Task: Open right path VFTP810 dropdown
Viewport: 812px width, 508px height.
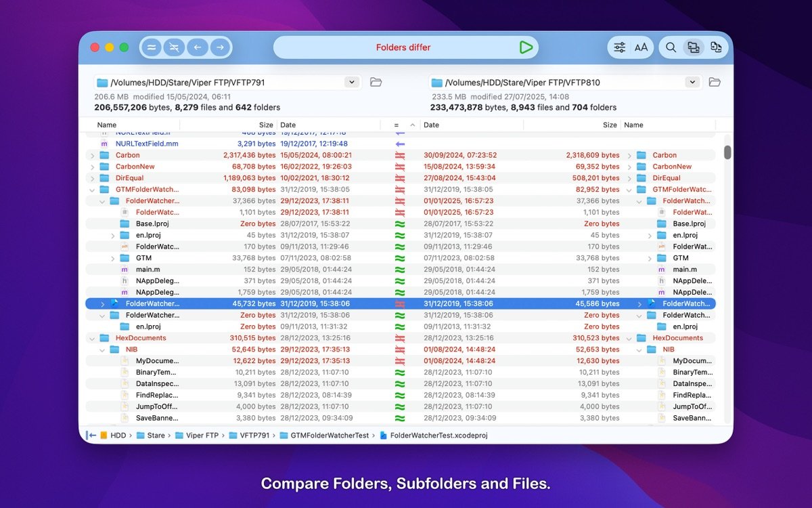Action: (692, 83)
